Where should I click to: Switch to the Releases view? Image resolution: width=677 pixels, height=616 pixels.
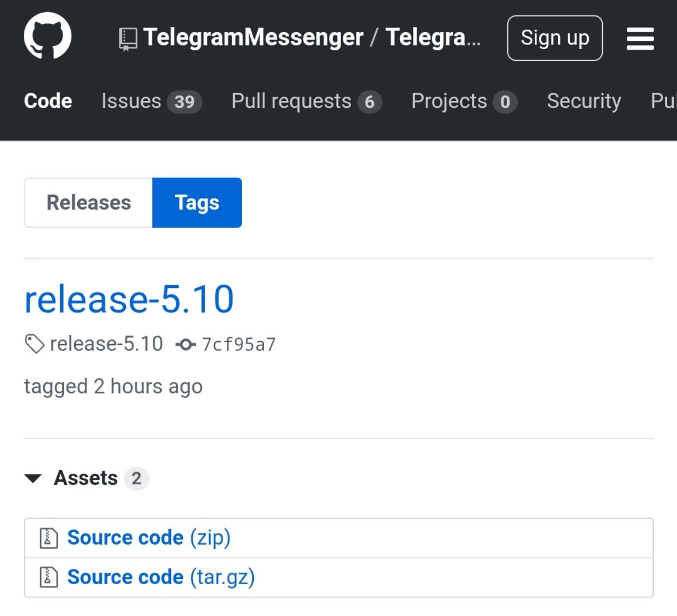(88, 203)
